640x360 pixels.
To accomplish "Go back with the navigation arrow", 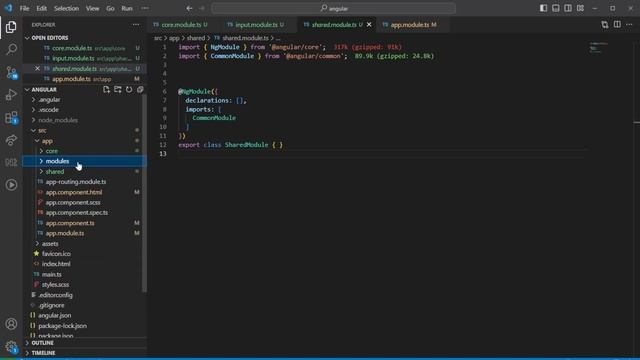I will coord(189,8).
